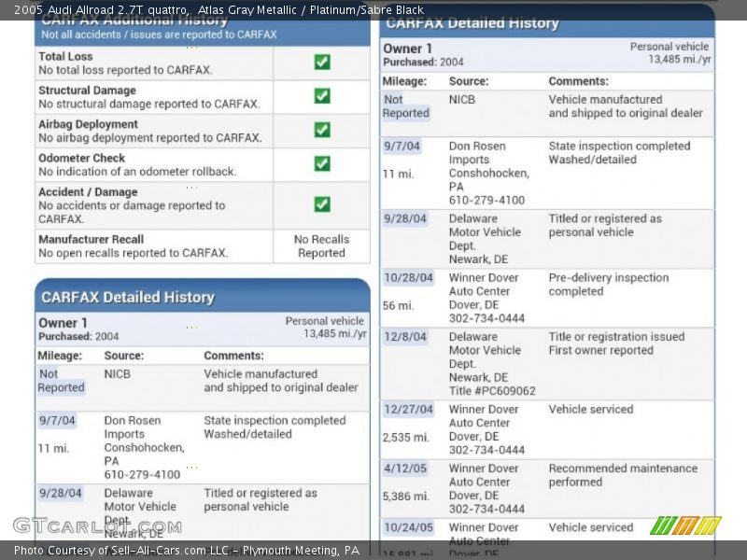
Task: Click the 9/28/04 date in the left panel
Action: tap(60, 493)
